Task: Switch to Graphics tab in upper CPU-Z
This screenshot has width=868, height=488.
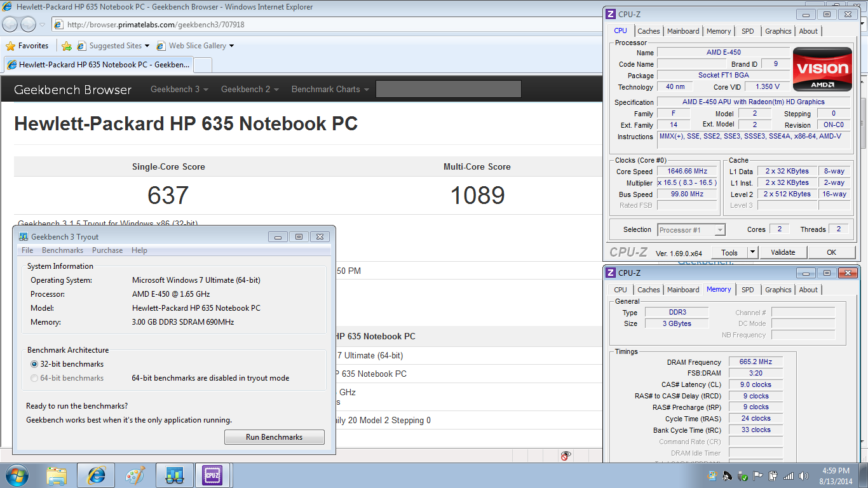Action: [778, 31]
